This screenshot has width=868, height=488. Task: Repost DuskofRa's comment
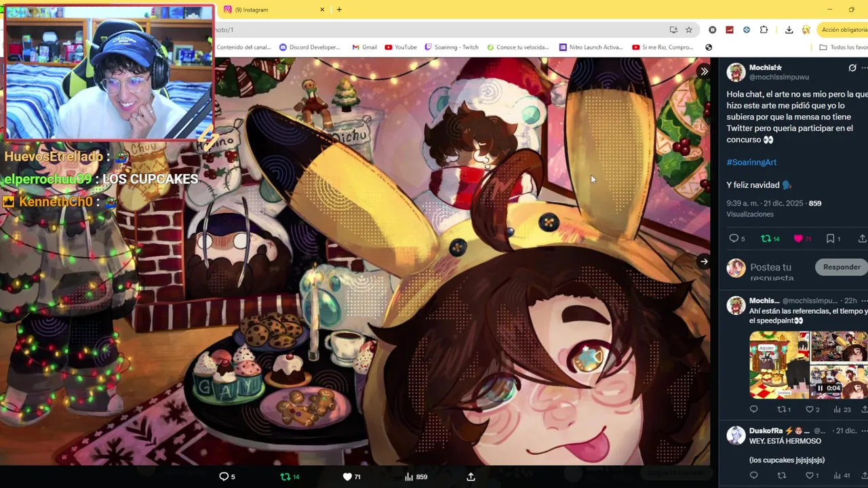tap(781, 476)
